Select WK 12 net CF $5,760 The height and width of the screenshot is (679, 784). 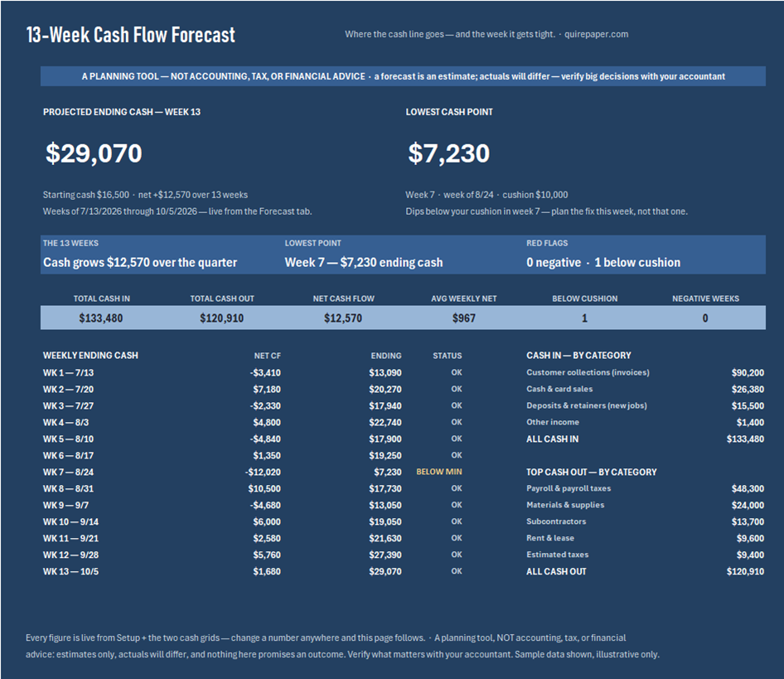coord(267,555)
